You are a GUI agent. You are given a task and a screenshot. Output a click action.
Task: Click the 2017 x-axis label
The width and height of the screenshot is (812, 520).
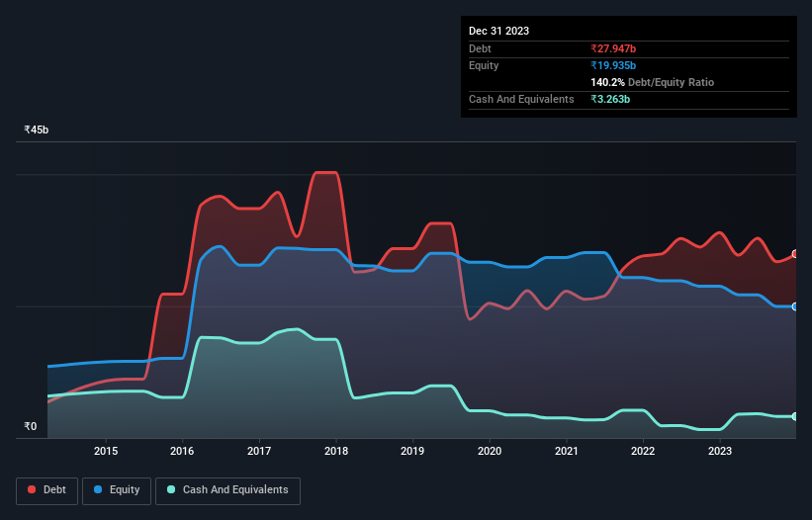point(259,451)
